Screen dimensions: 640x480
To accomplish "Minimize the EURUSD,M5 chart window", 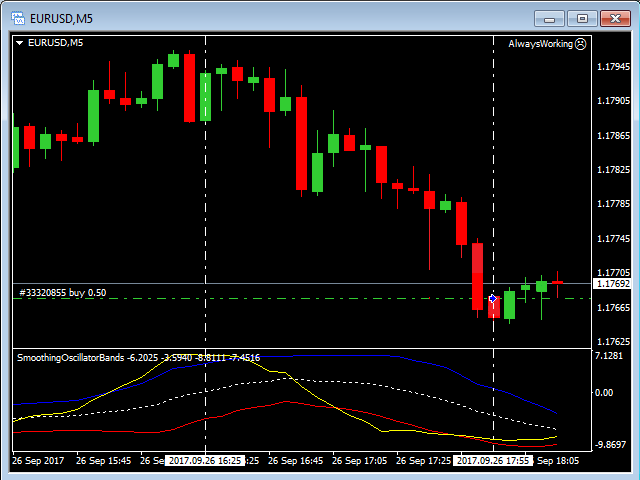I will (551, 17).
